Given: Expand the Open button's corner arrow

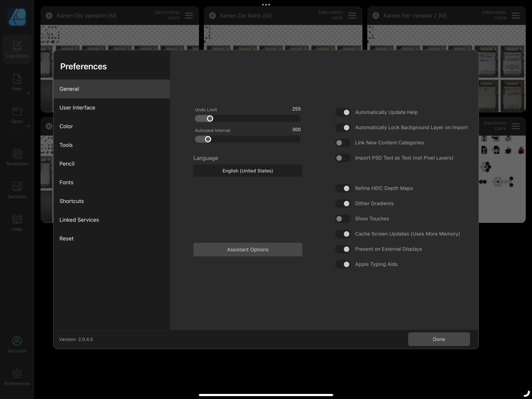Looking at the screenshot, I should [28, 126].
